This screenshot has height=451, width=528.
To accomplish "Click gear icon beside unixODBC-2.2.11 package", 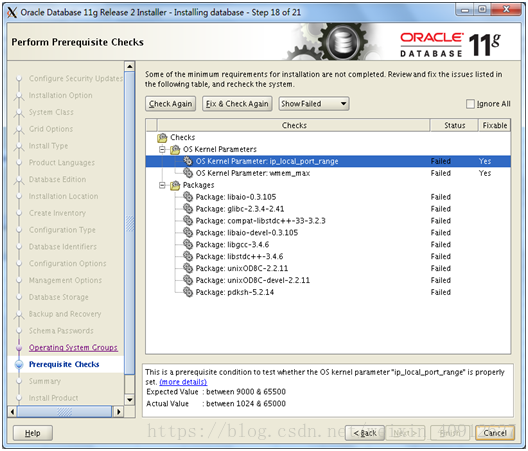I will 188,268.
